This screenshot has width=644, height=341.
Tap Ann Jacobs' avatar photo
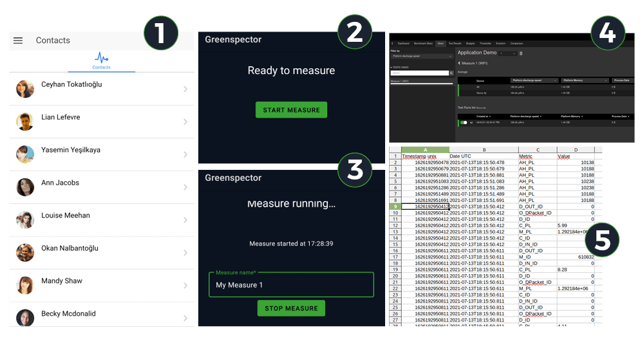25,187
